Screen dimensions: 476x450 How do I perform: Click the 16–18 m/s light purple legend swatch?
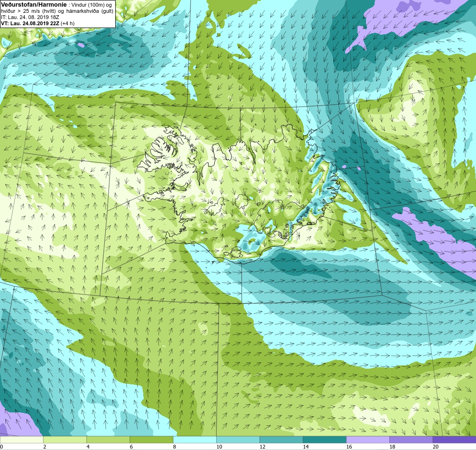[367, 440]
